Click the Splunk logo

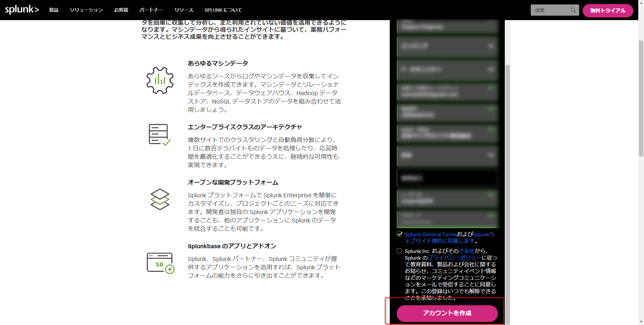pyautogui.click(x=22, y=10)
